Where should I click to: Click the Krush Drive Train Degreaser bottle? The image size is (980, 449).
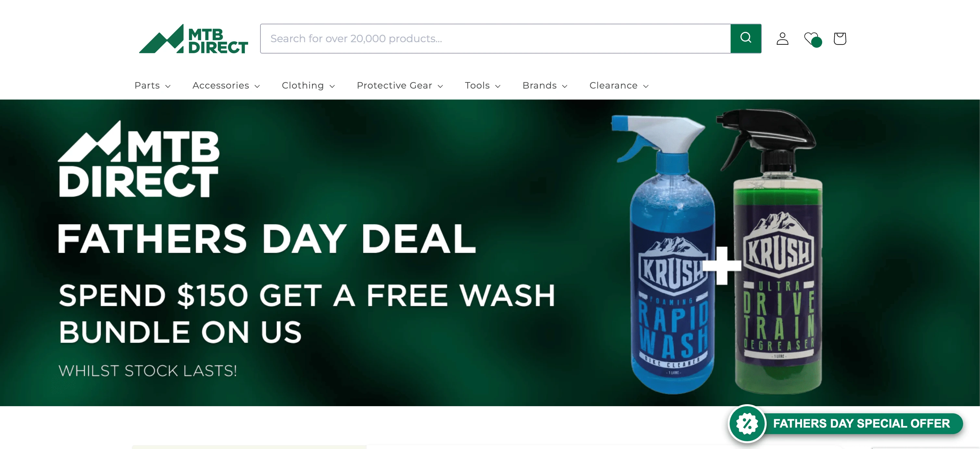click(774, 251)
